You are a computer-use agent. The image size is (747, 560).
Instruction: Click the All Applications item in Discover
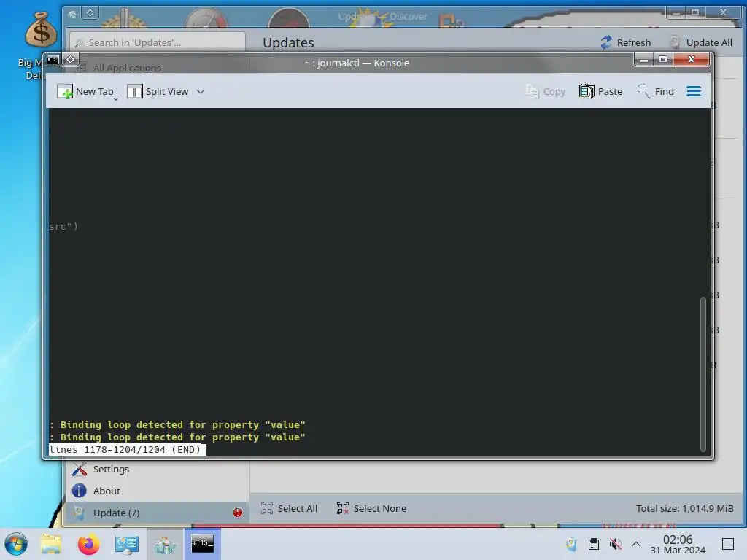coord(127,68)
